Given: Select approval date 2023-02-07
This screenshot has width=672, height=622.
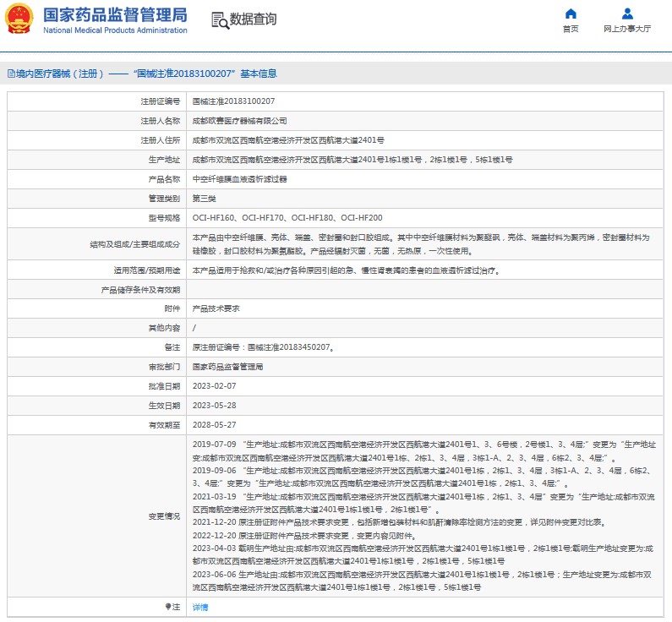Looking at the screenshot, I should [x=215, y=386].
